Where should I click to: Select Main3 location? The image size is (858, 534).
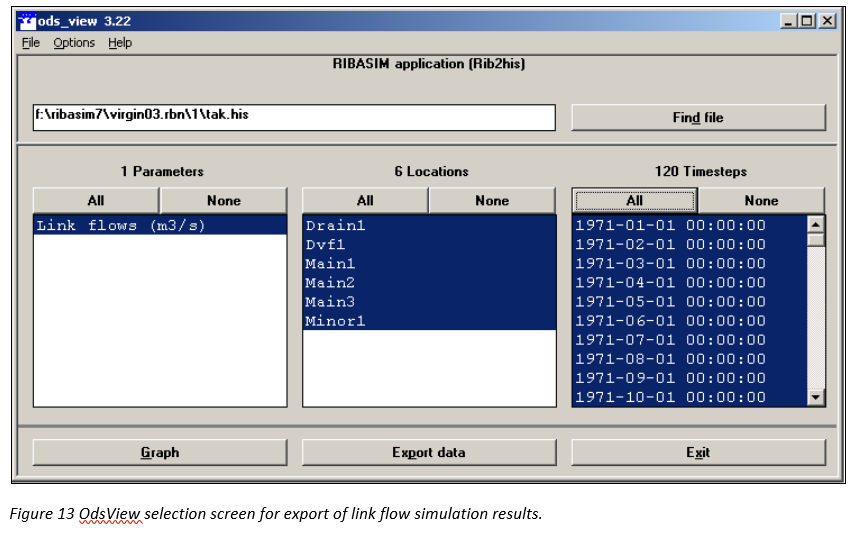click(430, 302)
